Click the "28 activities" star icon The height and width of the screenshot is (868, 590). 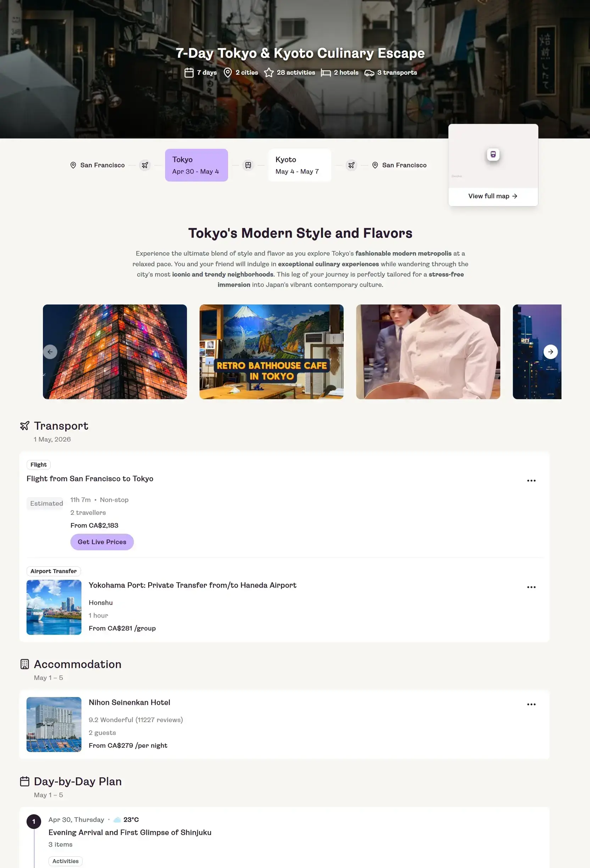tap(269, 72)
